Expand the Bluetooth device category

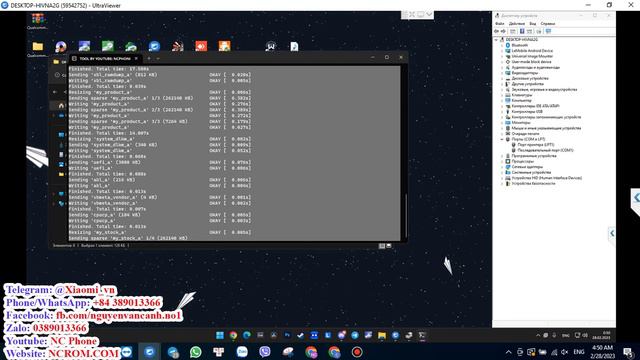click(x=502, y=45)
